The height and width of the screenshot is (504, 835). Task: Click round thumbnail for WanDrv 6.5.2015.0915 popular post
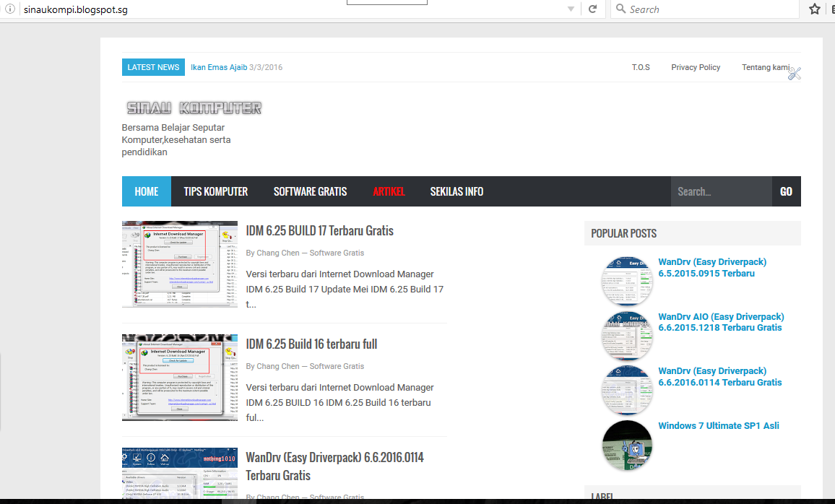coord(627,281)
